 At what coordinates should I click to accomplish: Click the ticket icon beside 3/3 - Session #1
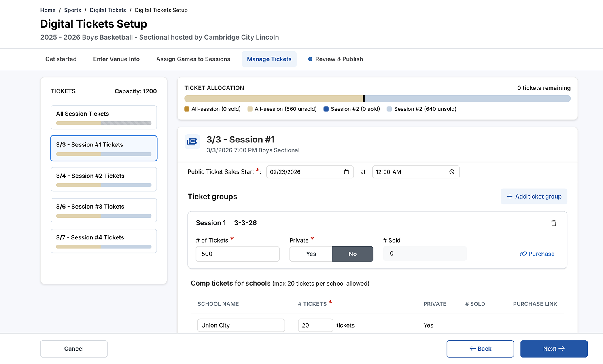[x=192, y=142]
